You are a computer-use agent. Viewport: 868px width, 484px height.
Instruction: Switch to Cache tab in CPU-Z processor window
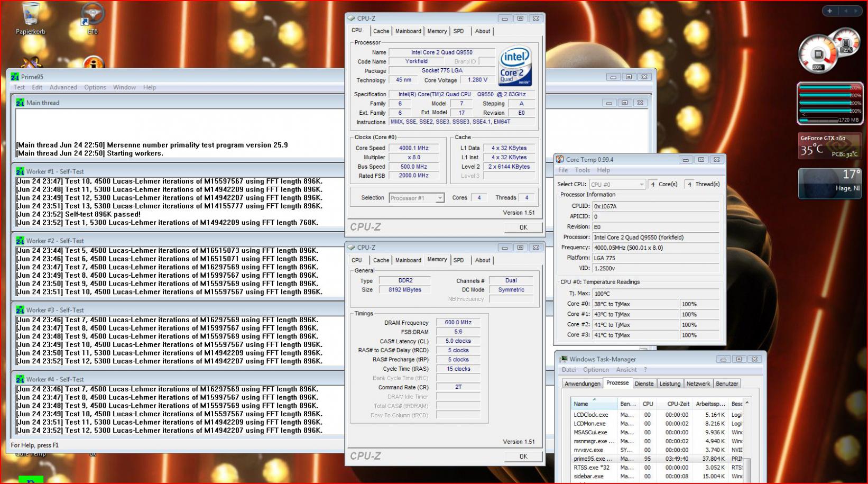381,31
